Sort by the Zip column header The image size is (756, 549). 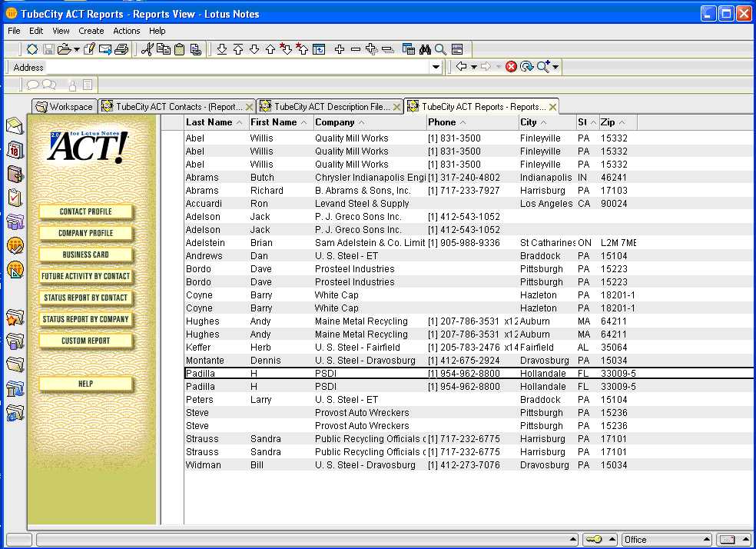coord(618,122)
